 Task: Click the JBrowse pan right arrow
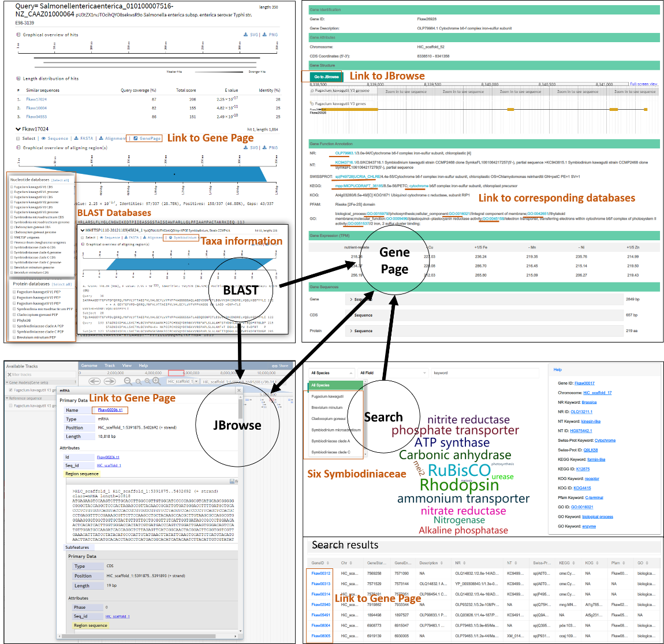[x=110, y=381]
